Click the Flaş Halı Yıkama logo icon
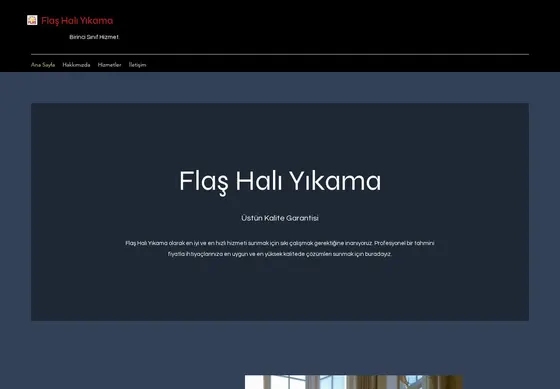 [32, 20]
